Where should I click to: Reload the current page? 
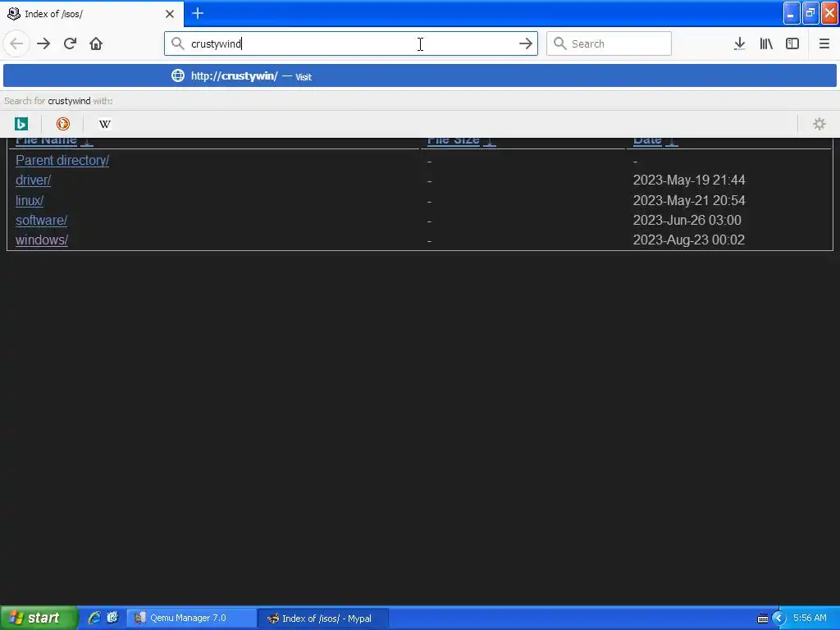point(70,43)
